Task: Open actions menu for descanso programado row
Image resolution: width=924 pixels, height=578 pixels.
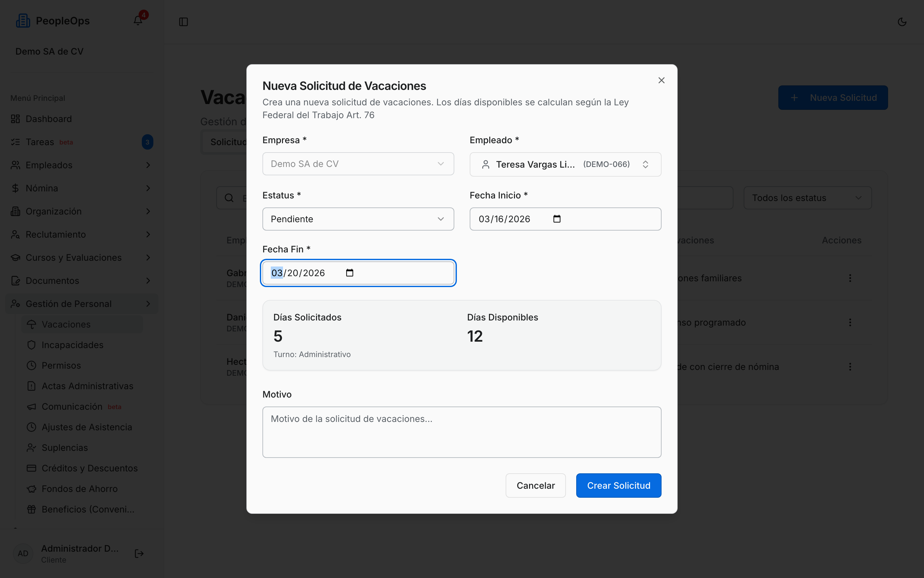Action: pos(850,323)
